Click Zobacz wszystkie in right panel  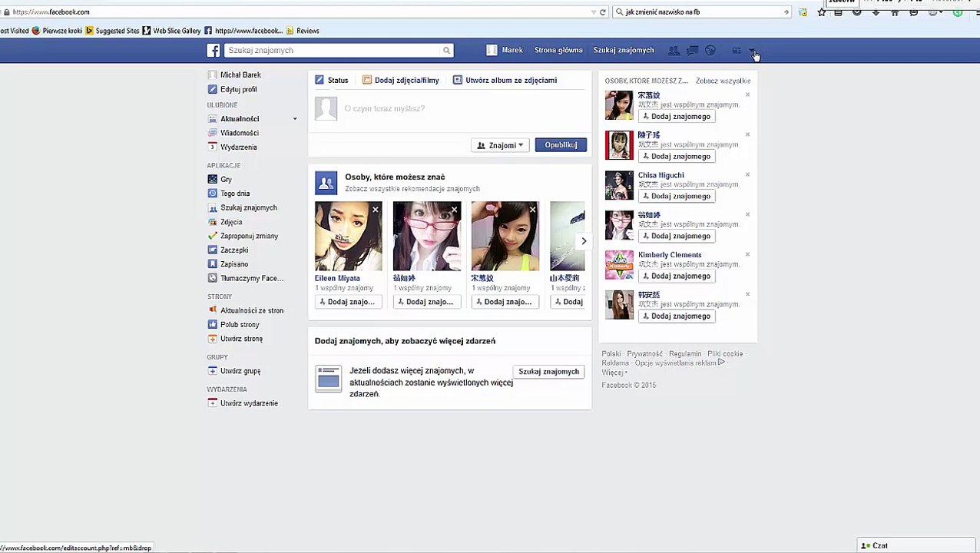tap(723, 81)
